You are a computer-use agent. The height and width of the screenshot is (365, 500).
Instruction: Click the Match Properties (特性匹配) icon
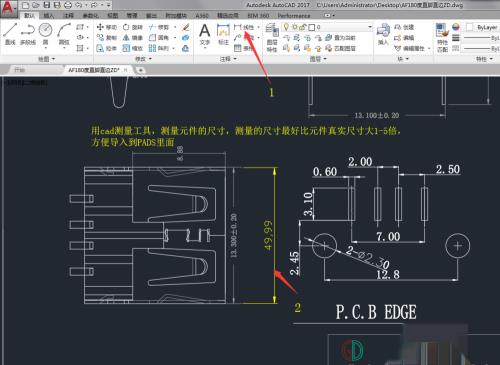[x=442, y=37]
